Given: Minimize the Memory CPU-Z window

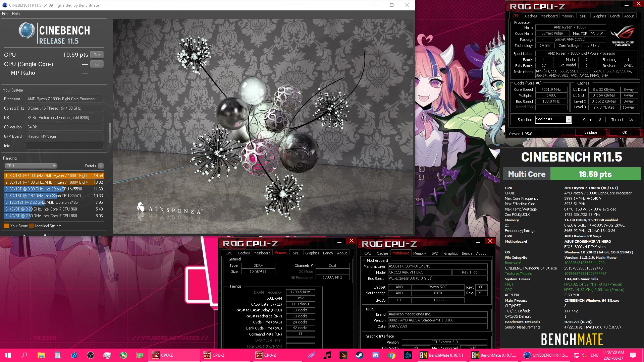Looking at the screenshot, I should (339, 242).
